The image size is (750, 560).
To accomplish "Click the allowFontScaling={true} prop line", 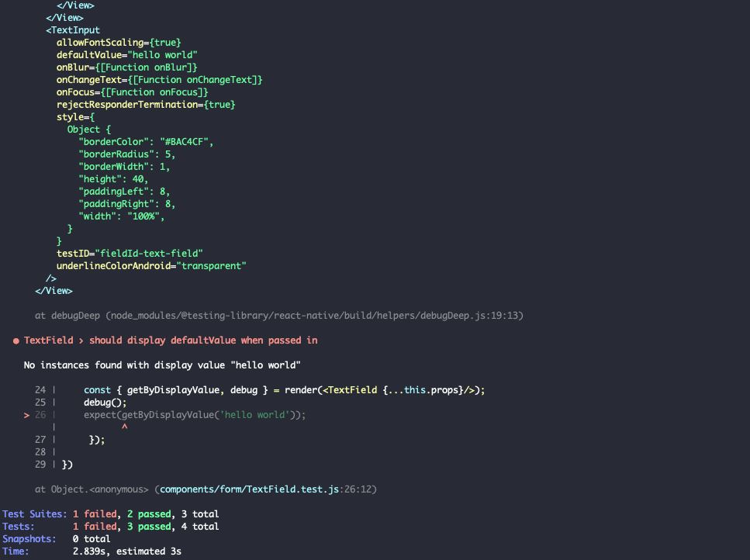I will pos(119,43).
